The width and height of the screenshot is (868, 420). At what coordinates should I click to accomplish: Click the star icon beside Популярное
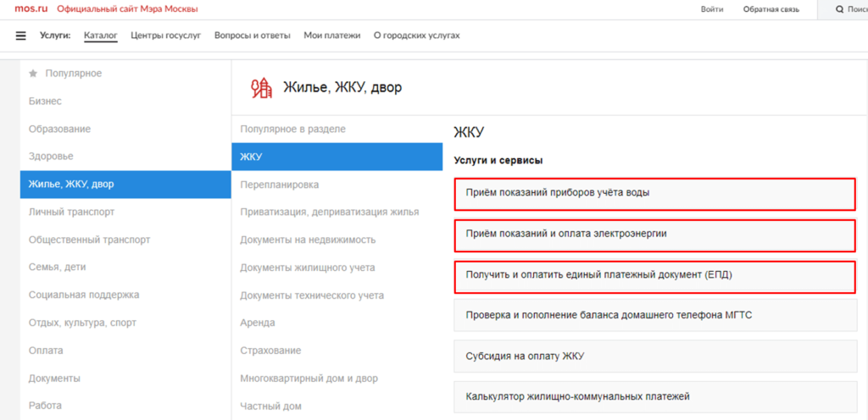[33, 73]
